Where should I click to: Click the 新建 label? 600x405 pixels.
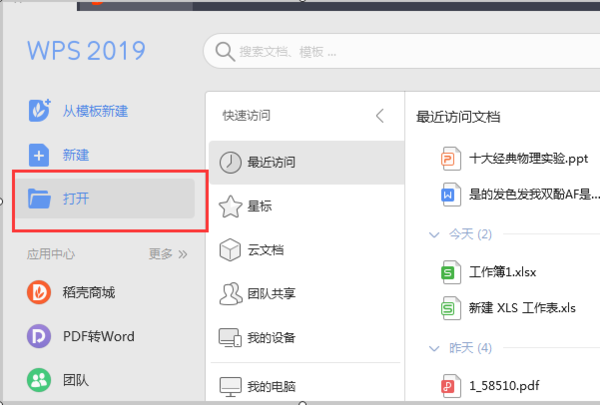pos(76,155)
